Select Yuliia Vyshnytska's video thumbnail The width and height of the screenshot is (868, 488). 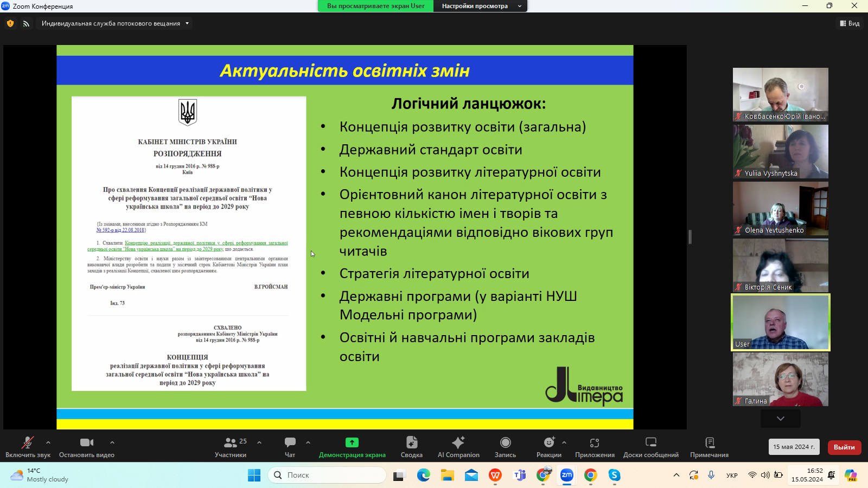(x=780, y=152)
